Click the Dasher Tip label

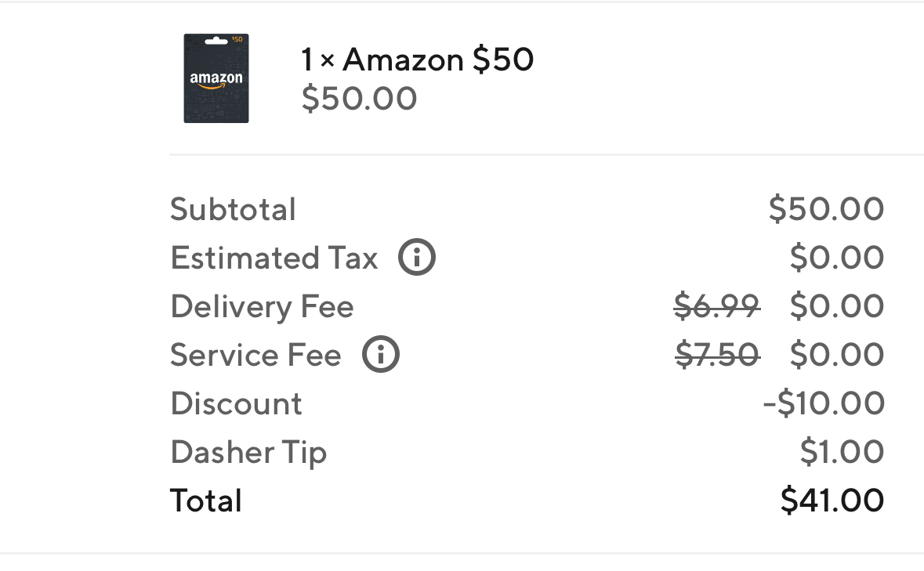point(248,453)
